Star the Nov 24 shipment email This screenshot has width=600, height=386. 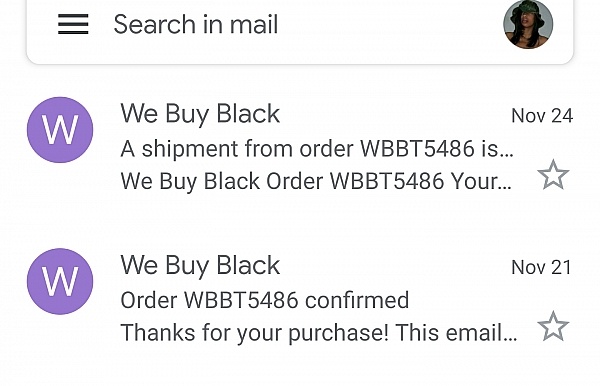pos(553,175)
